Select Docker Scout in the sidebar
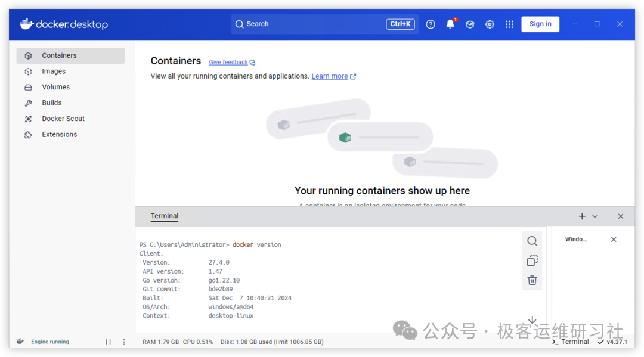The height and width of the screenshot is (357, 644). (70, 119)
